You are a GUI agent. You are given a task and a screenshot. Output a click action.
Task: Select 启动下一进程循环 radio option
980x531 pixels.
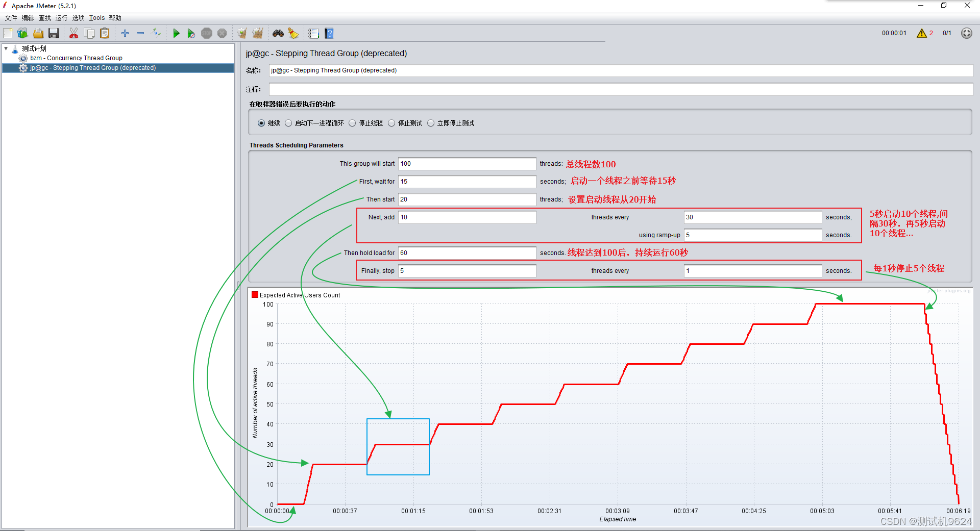click(288, 123)
